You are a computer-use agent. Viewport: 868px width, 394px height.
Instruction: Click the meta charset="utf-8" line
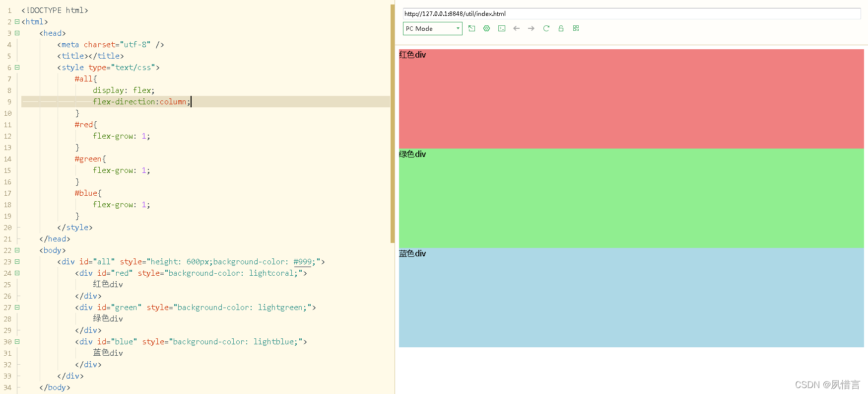[x=110, y=45]
